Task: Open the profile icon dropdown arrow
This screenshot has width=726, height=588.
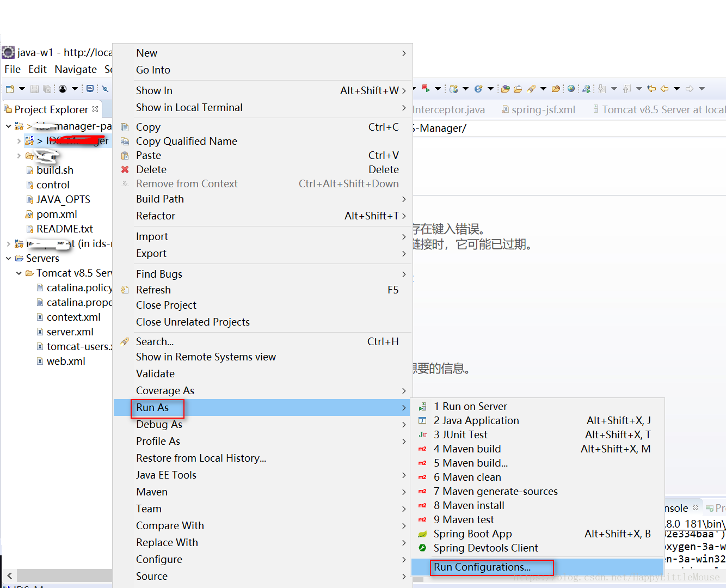Action: click(75, 89)
